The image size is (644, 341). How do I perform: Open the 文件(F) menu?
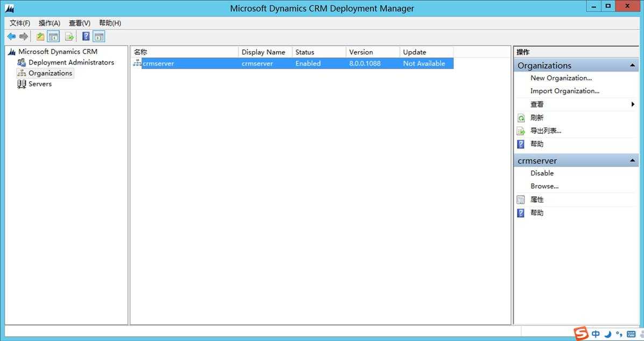(x=20, y=23)
